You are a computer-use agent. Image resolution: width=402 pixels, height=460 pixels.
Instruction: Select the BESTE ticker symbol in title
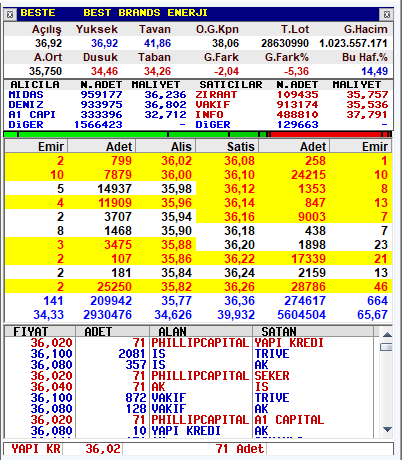point(38,13)
